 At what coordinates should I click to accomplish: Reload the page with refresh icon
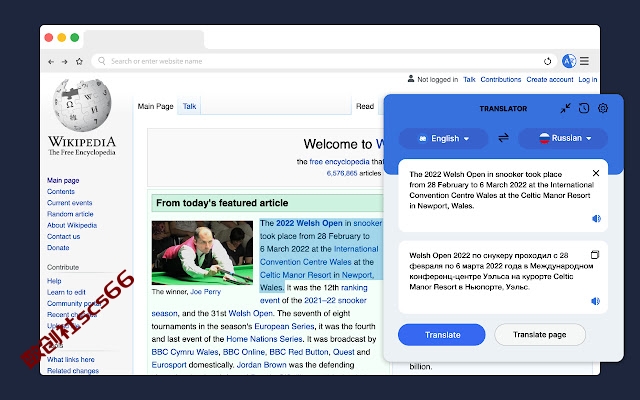tap(547, 61)
